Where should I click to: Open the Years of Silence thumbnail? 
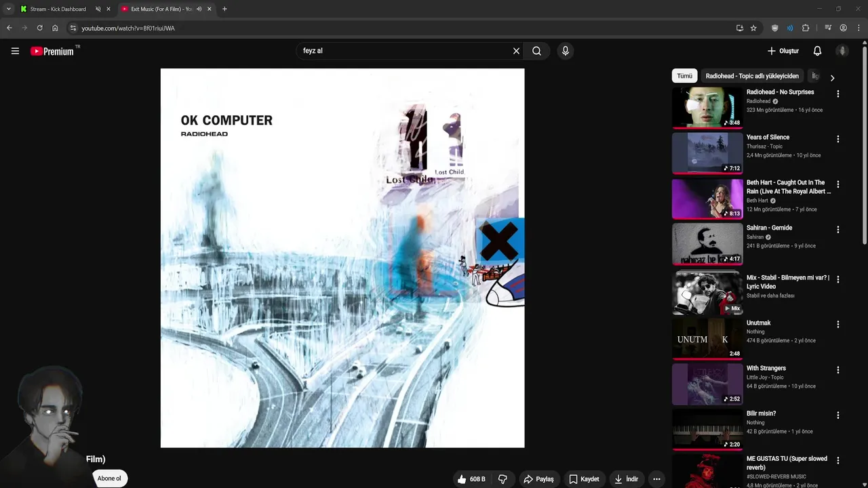707,153
